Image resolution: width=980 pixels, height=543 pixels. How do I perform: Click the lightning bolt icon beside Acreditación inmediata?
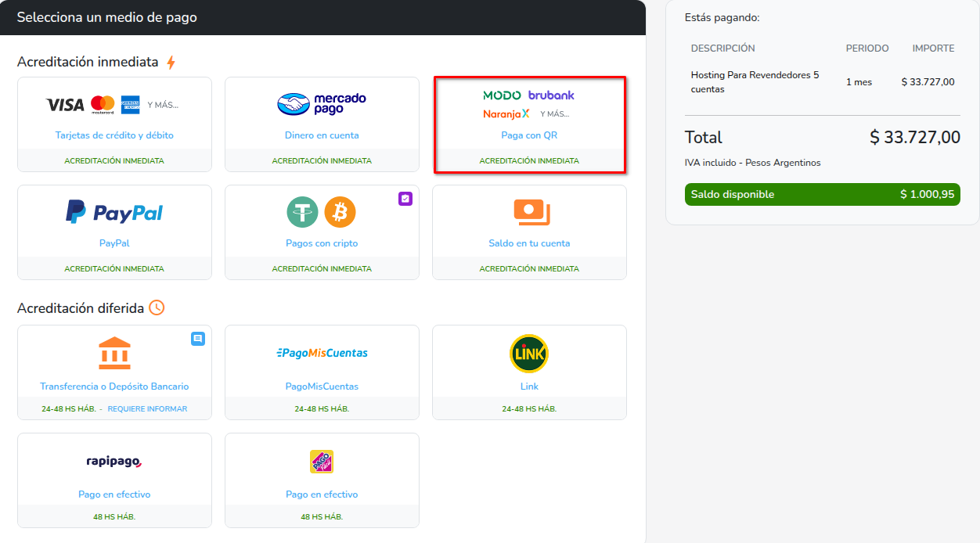[x=171, y=63]
